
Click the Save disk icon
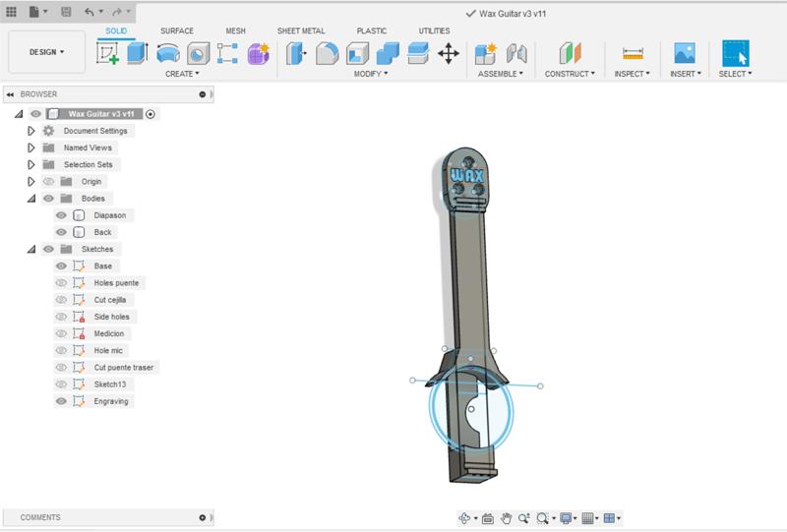pos(66,12)
